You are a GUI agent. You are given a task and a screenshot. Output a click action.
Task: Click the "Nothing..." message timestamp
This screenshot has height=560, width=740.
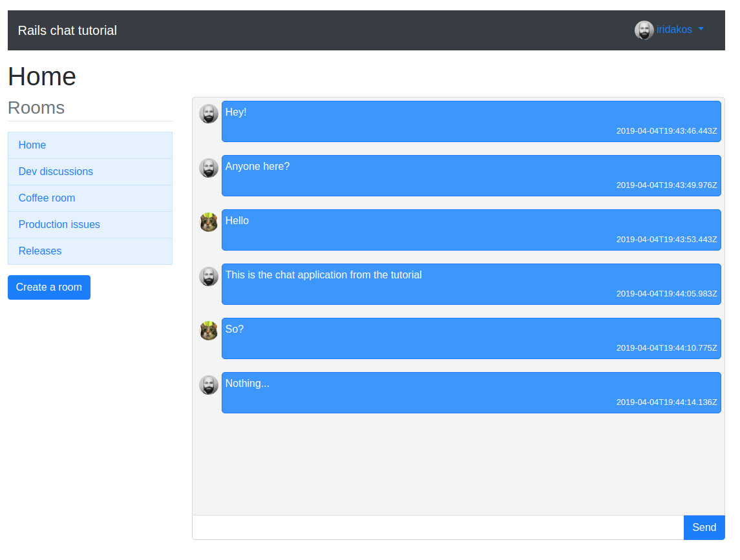pos(666,402)
